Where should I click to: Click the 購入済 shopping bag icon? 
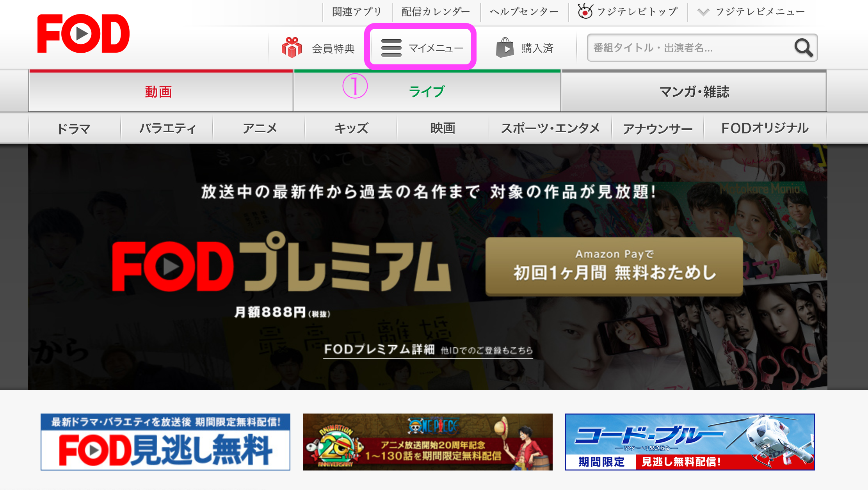point(505,48)
